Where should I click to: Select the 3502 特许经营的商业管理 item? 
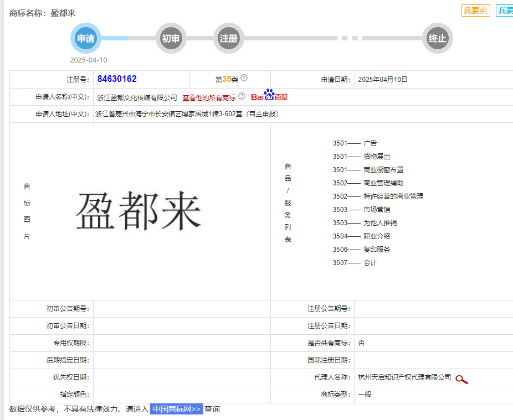(378, 196)
